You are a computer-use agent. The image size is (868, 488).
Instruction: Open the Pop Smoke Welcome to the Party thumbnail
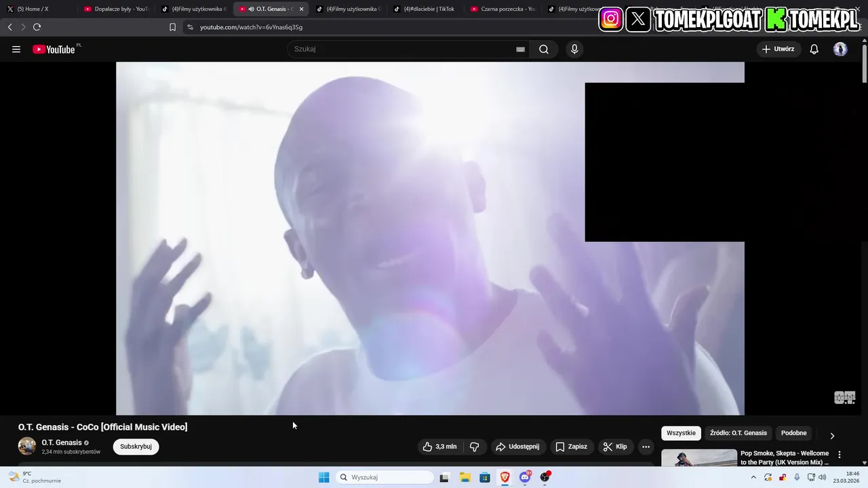coord(699,458)
